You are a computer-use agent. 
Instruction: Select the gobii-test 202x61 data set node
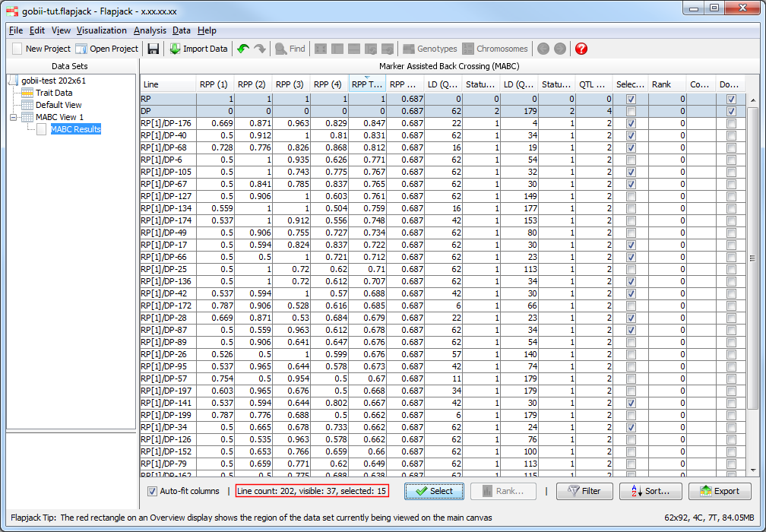coord(54,81)
